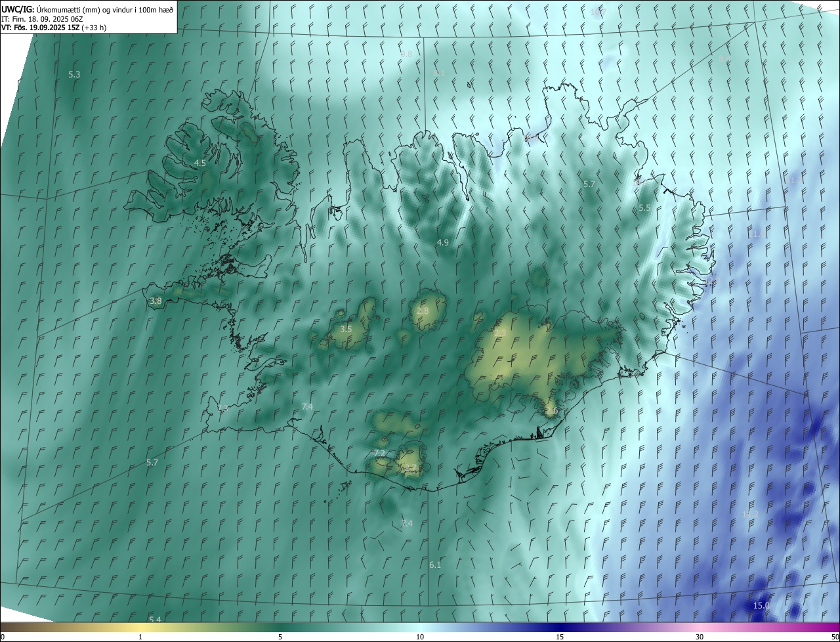
Task: Click the 7.2 value label
Action: pyautogui.click(x=379, y=454)
